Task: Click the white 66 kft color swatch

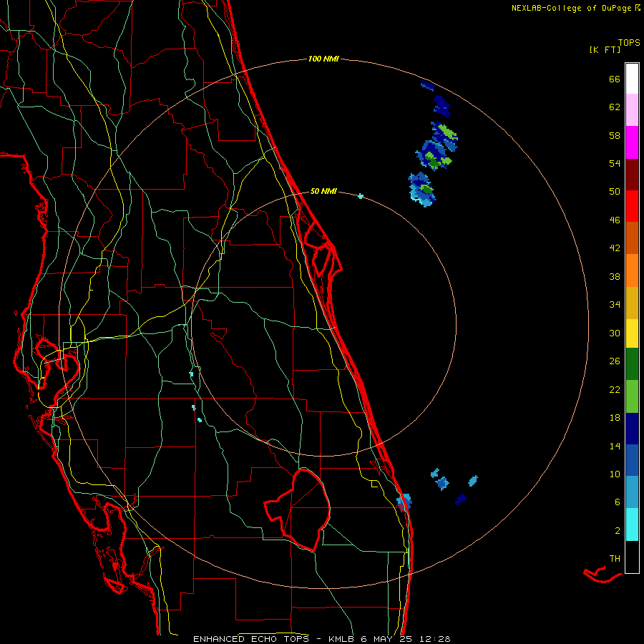Action: click(632, 79)
